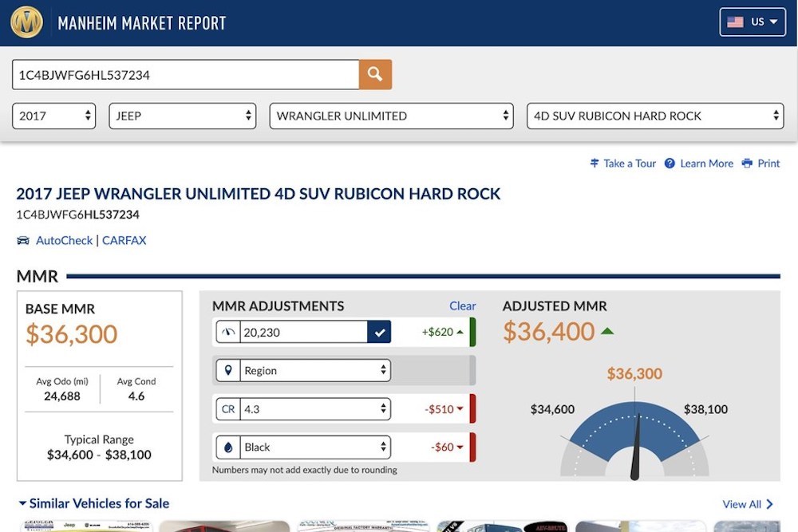This screenshot has height=532, width=798.
Task: Open the CARFAX report link
Action: 124,240
